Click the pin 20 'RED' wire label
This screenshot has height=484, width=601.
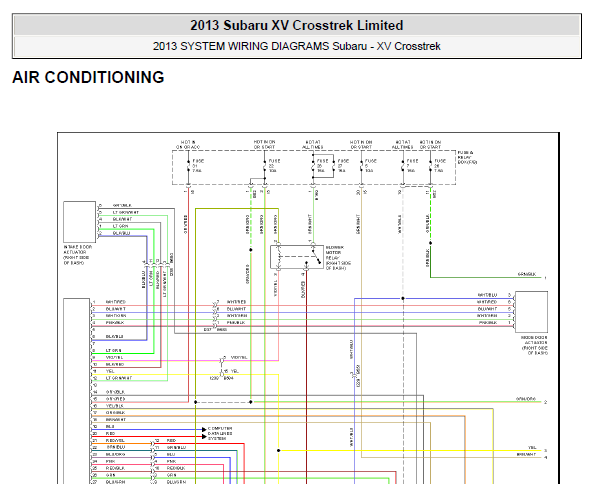[110, 433]
